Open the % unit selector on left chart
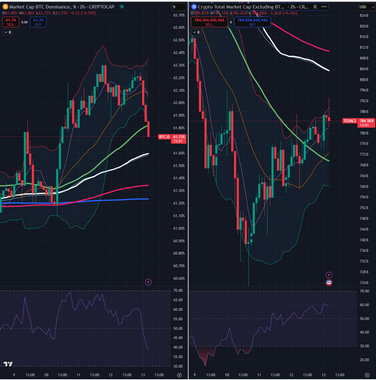Viewport: 376px width, 380px height. coord(179,7)
